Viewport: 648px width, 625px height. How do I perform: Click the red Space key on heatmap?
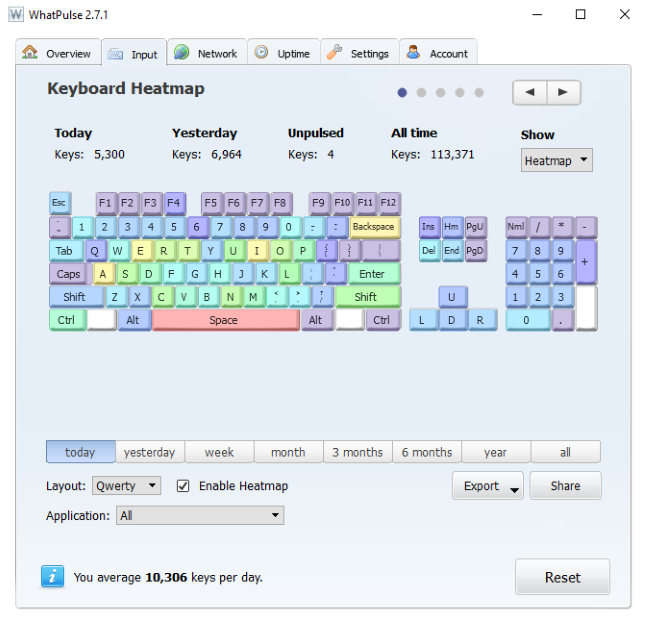(226, 320)
